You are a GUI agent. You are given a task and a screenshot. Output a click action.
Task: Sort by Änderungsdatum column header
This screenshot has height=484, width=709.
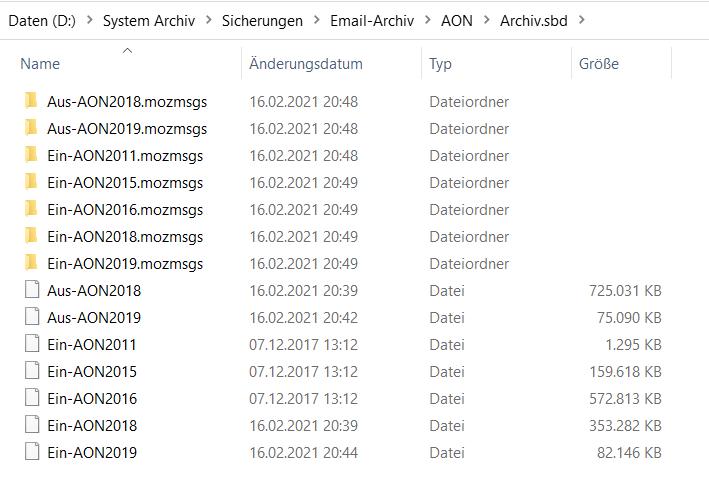point(306,64)
